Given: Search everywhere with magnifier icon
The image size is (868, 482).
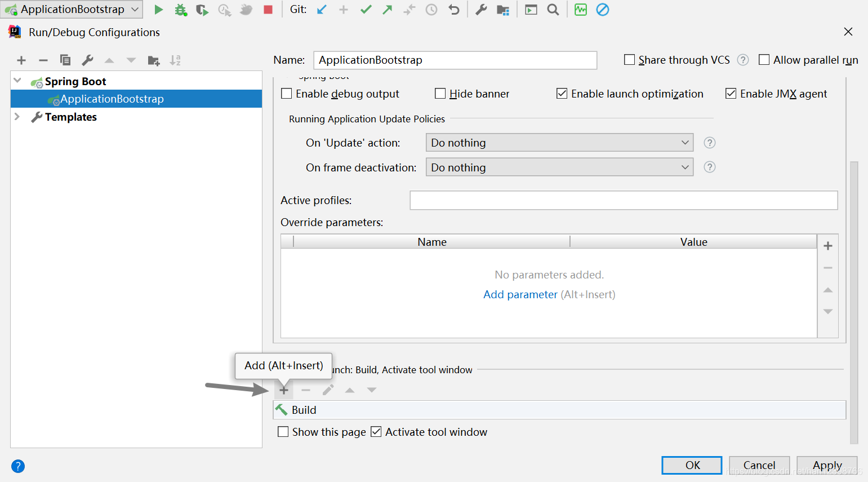Looking at the screenshot, I should 553,10.
